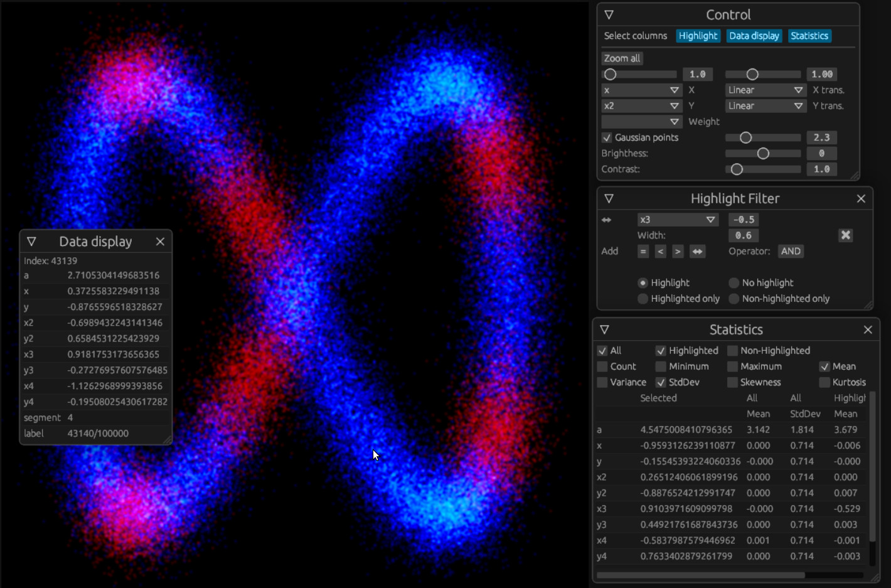Open the x3 column dropdown in Highlight Filter
The height and width of the screenshot is (588, 891).
tap(678, 219)
